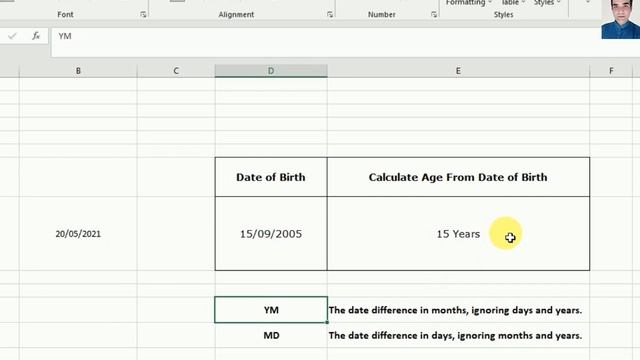The width and height of the screenshot is (640, 360).
Task: Select the cell containing YM
Action: click(271, 310)
